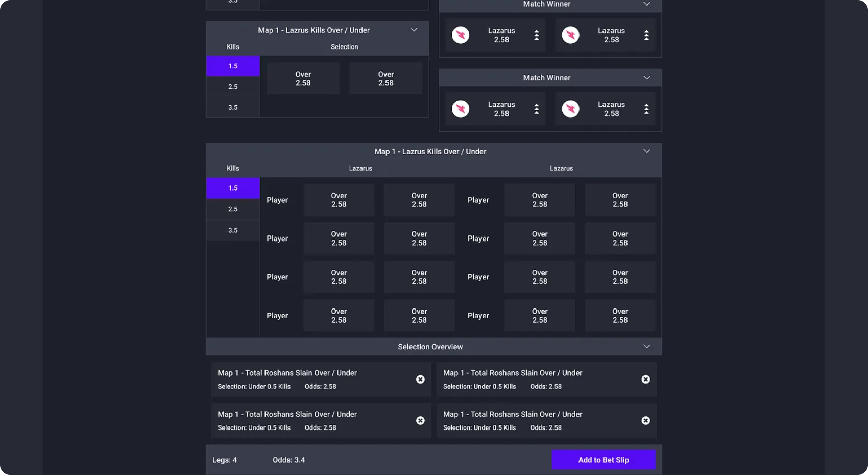Toggle the 2.5 kills option in player kills table
Image resolution: width=868 pixels, height=475 pixels.
pyautogui.click(x=233, y=209)
